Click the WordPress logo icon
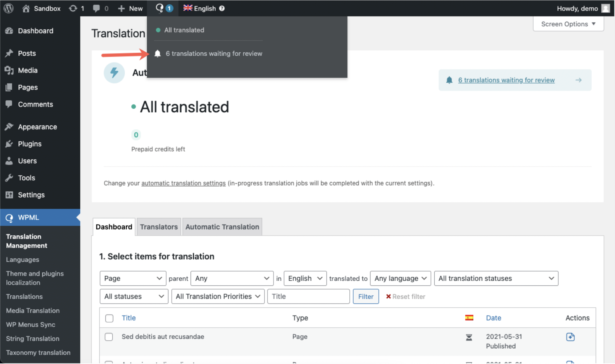Screen dimensions: 615x364 9,8
